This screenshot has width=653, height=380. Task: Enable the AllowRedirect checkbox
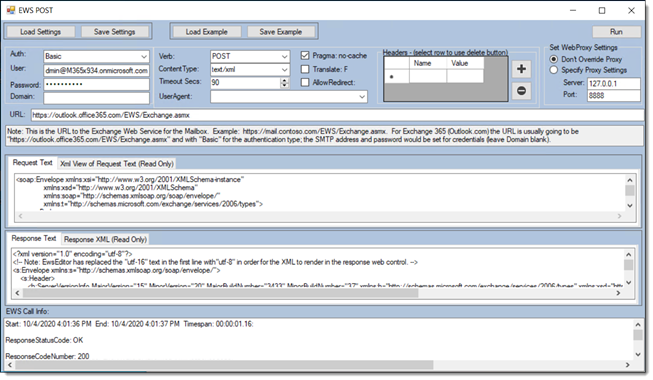305,82
